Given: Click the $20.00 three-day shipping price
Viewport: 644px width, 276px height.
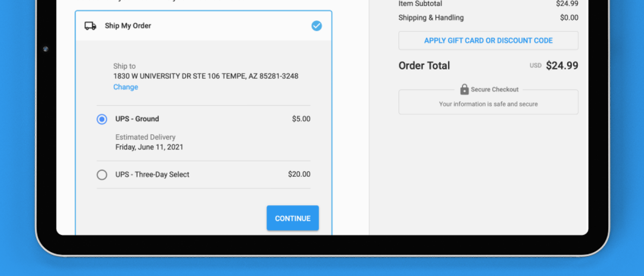Looking at the screenshot, I should (x=299, y=174).
